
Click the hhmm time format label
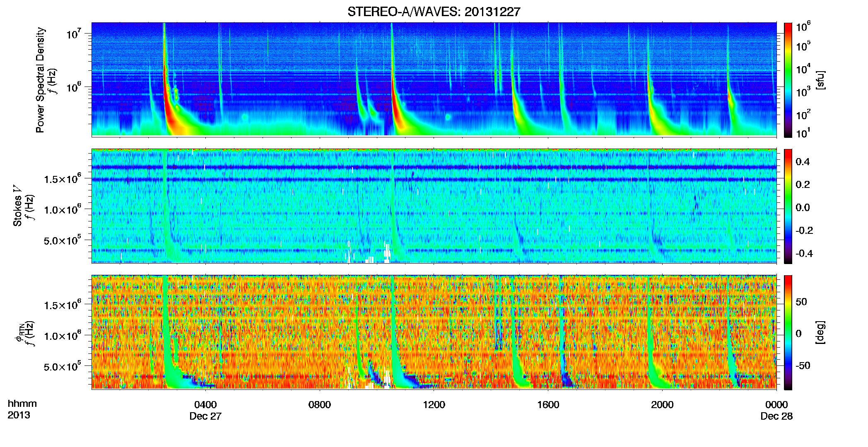pos(22,404)
